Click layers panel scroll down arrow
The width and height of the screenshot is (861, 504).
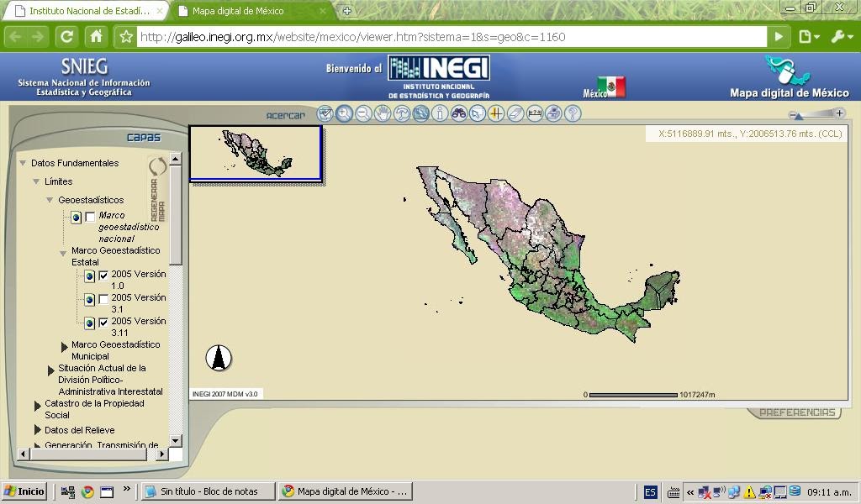(175, 440)
